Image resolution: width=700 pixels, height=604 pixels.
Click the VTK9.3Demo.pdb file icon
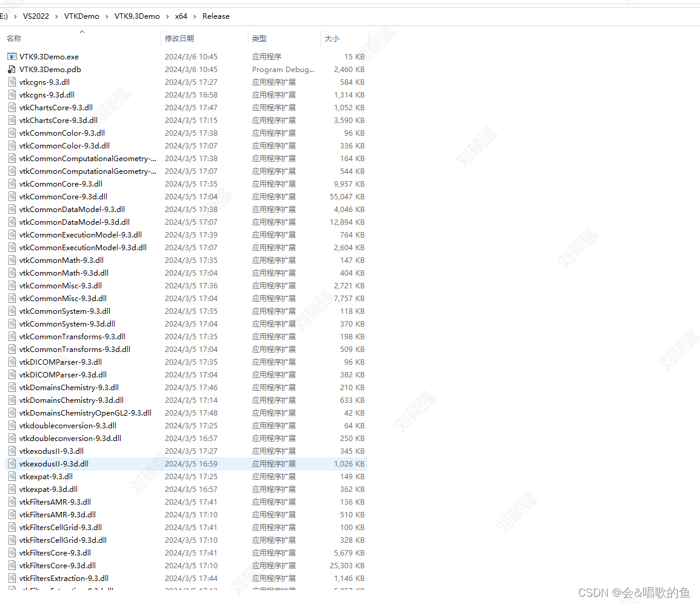(x=12, y=69)
